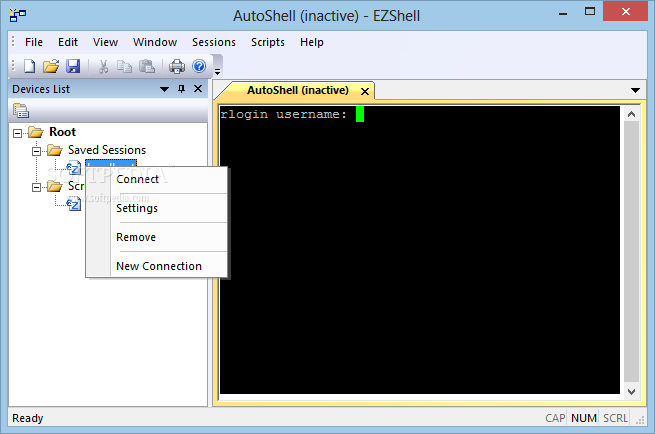Image resolution: width=655 pixels, height=434 pixels.
Task: Toggle auto-hide pin on Devices List
Action: pos(181,89)
